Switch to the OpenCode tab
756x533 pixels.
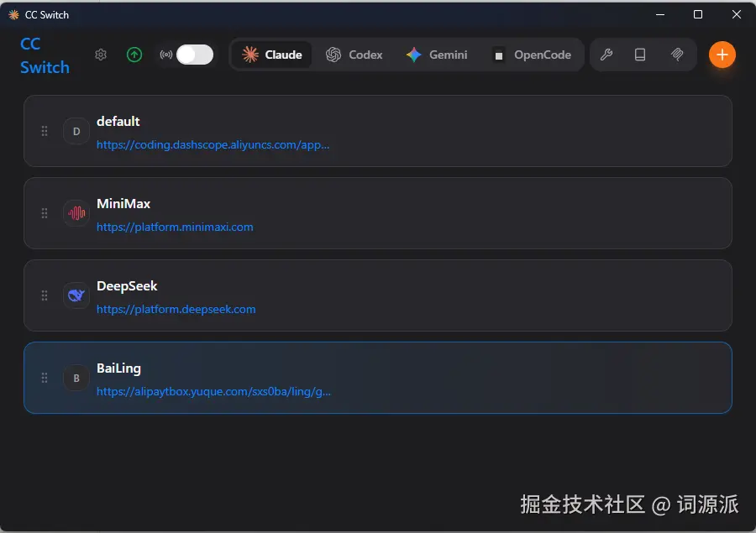point(533,55)
